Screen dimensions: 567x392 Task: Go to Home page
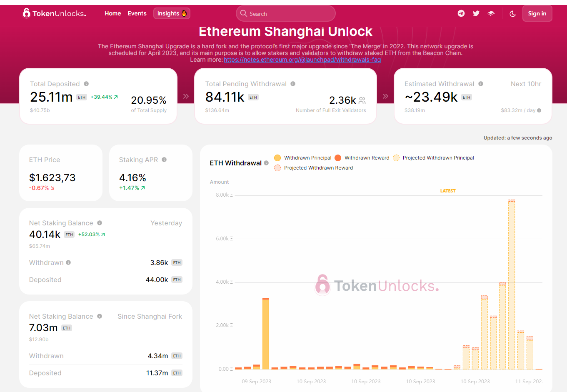pos(112,13)
